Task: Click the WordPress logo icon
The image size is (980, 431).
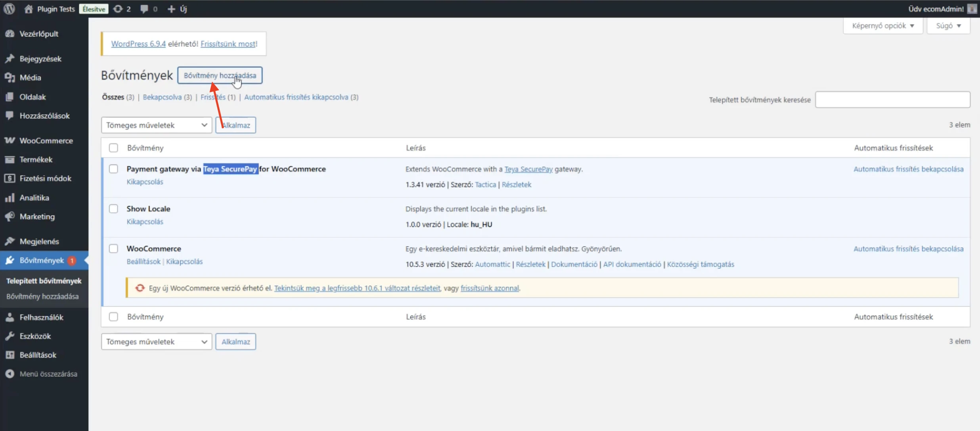Action: (x=9, y=9)
